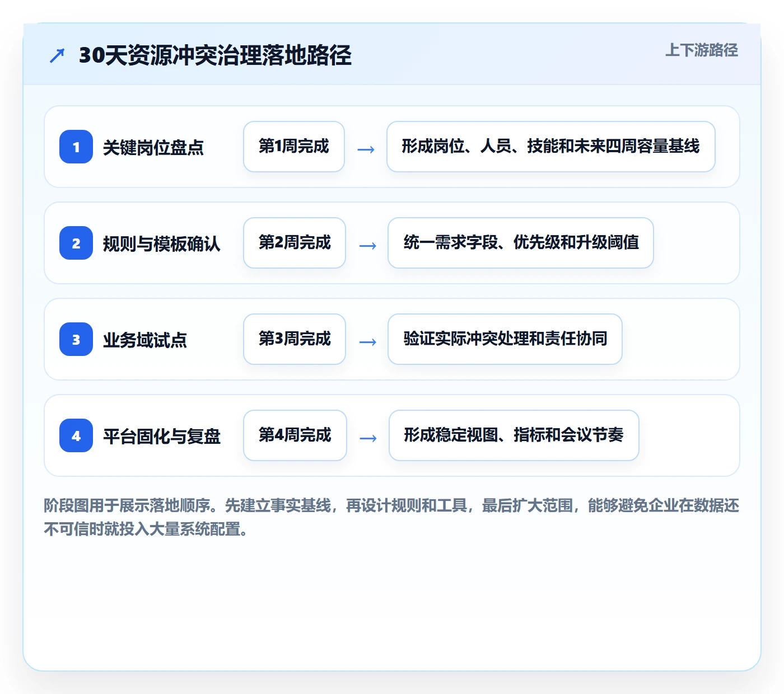Viewport: 784px width, 694px height.
Task: Click the step 4 number badge
Action: [x=76, y=435]
